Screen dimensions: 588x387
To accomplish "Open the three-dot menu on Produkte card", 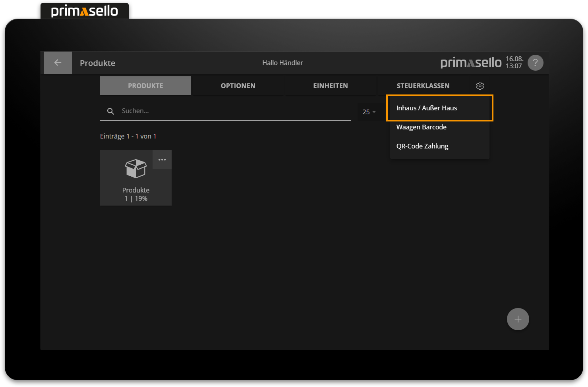I will 162,160.
